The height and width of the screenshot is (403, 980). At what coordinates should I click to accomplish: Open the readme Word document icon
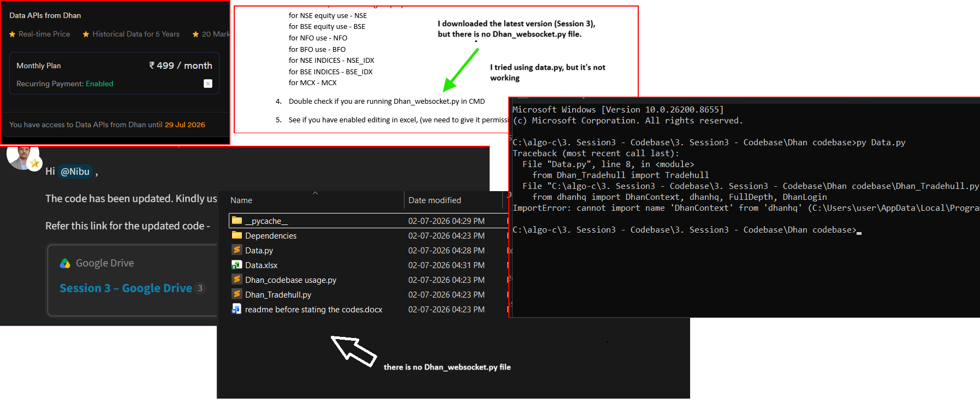236,309
